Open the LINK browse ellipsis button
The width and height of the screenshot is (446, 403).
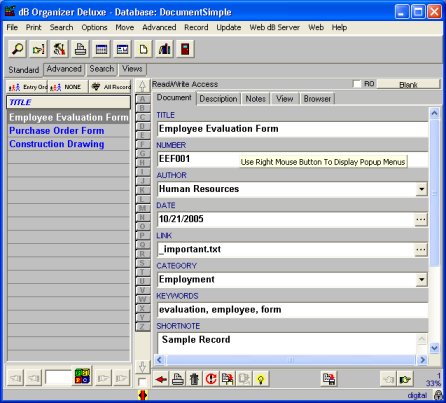pos(421,250)
